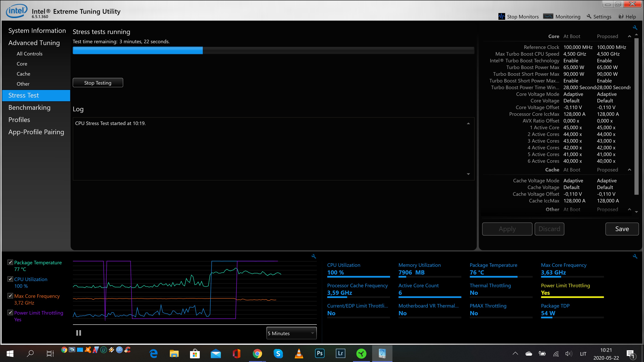
Task: Click the Apply button
Action: pyautogui.click(x=507, y=229)
